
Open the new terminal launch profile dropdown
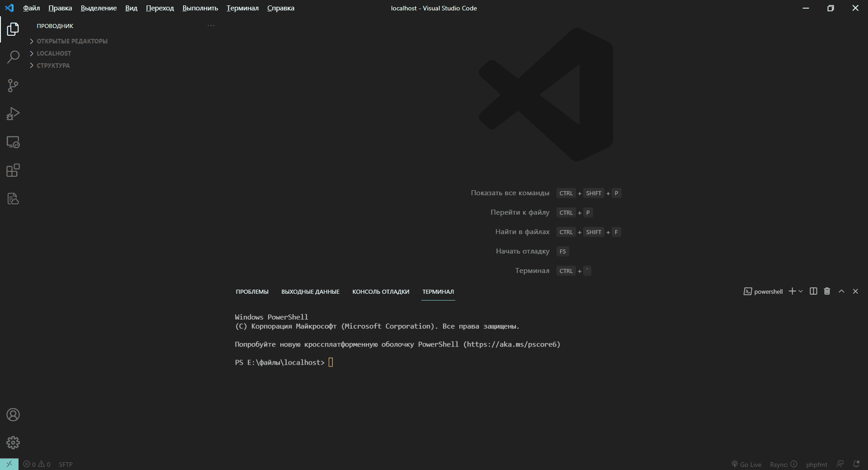tap(801, 291)
